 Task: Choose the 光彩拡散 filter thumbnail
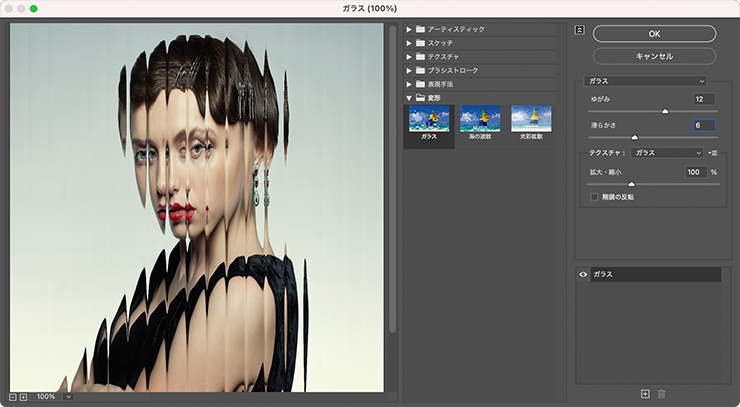[x=530, y=120]
